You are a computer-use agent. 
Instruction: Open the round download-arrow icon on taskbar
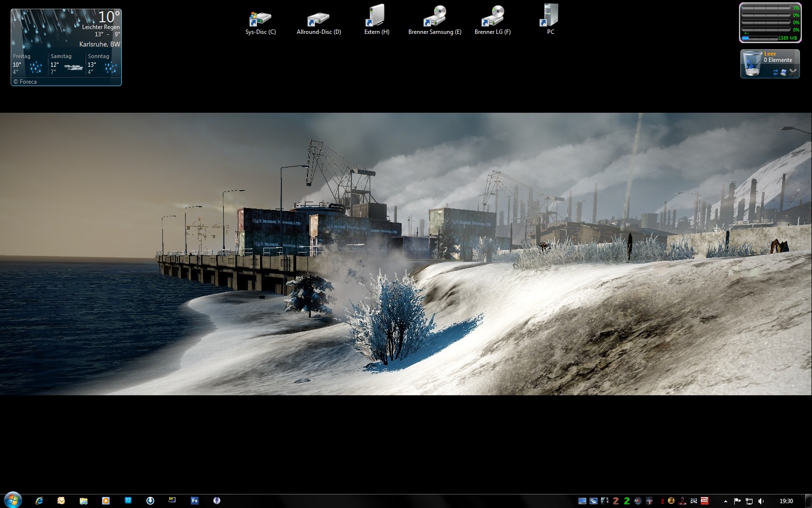[150, 501]
